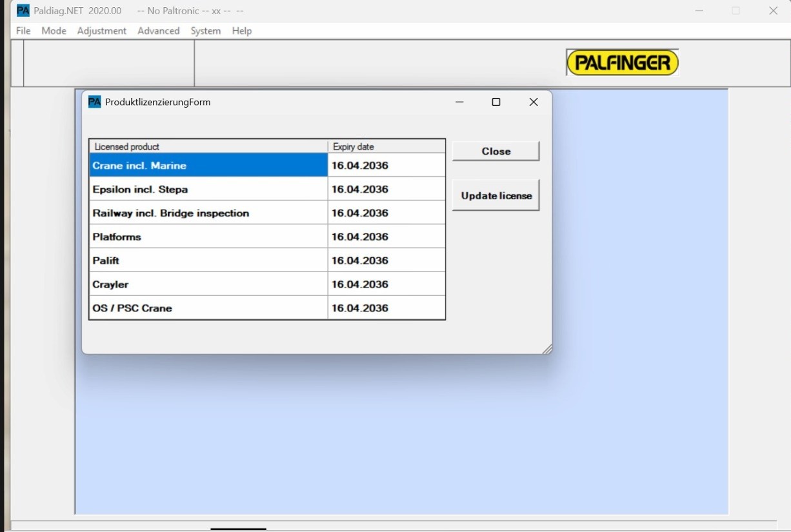
Task: Select the Epsilon incl. Stepa product row
Action: pyautogui.click(x=208, y=190)
